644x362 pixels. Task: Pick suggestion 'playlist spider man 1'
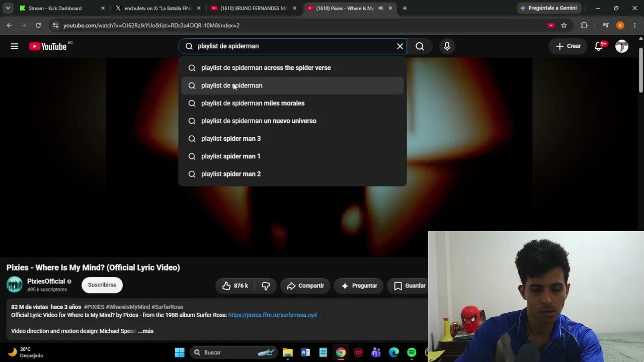292,156
